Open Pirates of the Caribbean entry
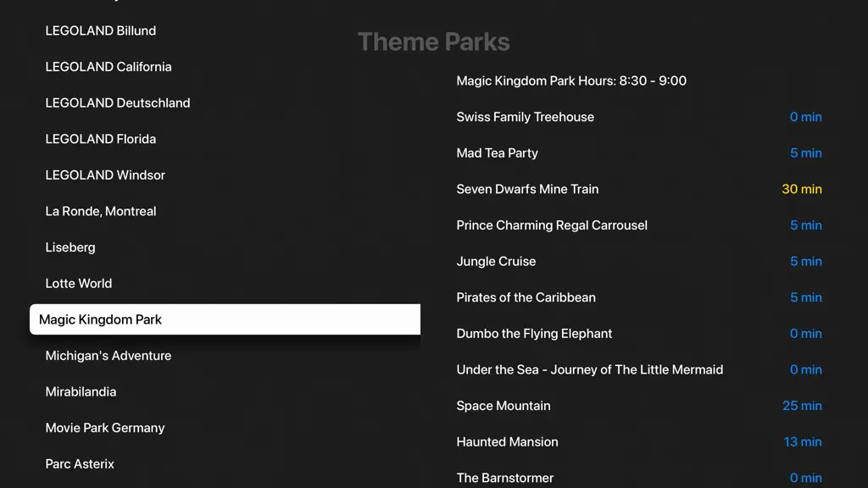This screenshot has height=488, width=868. [639, 297]
